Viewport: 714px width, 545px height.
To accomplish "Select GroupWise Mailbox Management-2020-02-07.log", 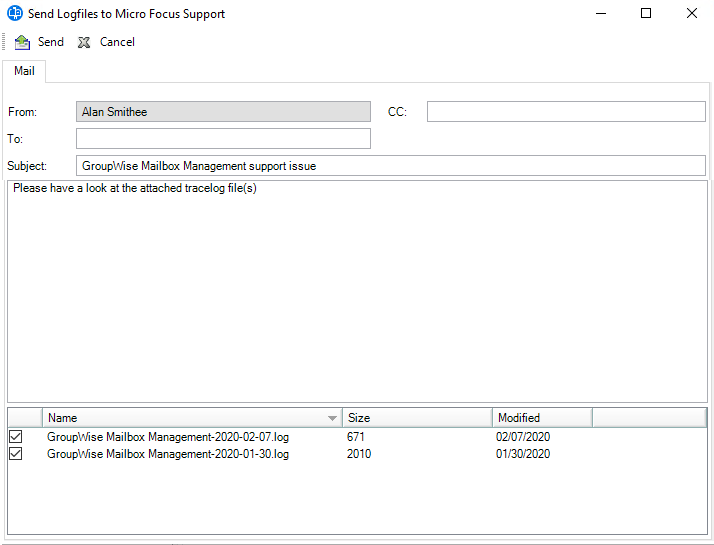I will (x=168, y=437).
